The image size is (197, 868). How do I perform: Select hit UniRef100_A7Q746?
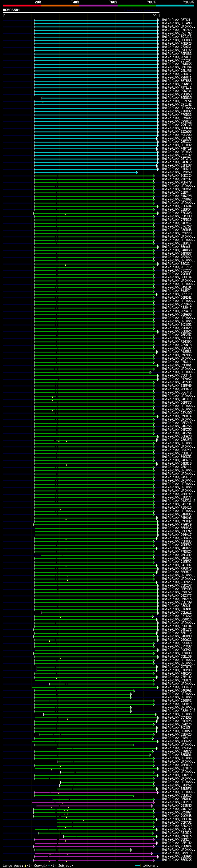coord(177,30)
